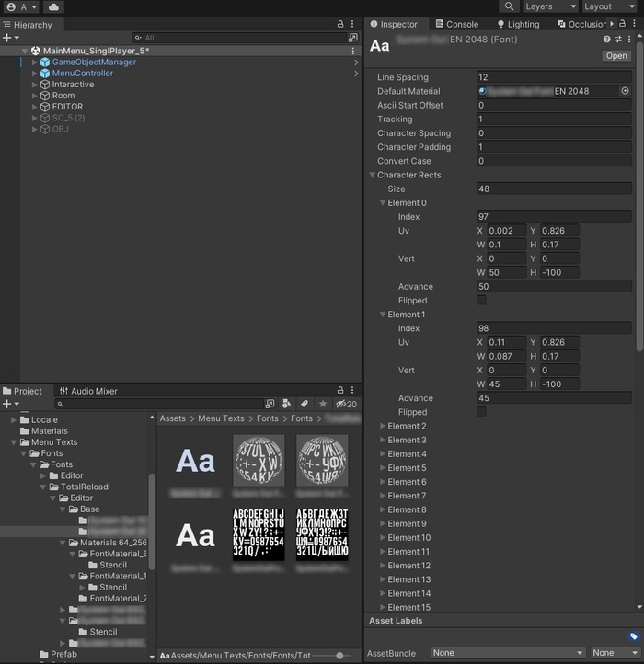
Task: Click the favorites star icon in Project panel
Action: pyautogui.click(x=322, y=404)
